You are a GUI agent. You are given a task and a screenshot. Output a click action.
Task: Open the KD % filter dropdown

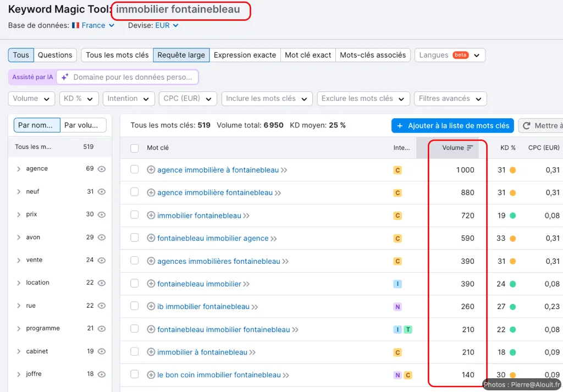click(x=79, y=99)
